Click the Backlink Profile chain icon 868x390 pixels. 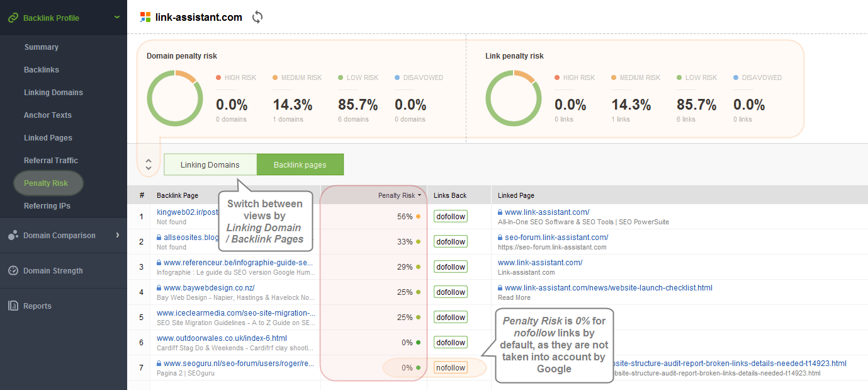coord(13,18)
